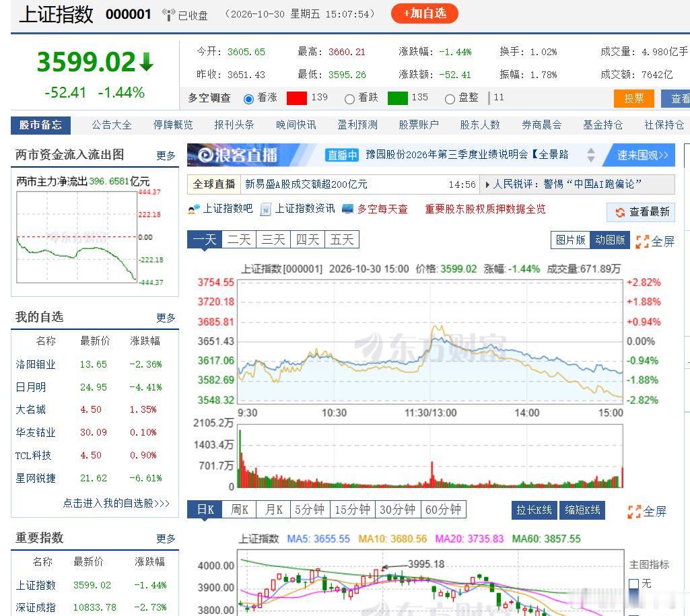Open the 股市备忘 menu tab
690x616 pixels.
40,125
